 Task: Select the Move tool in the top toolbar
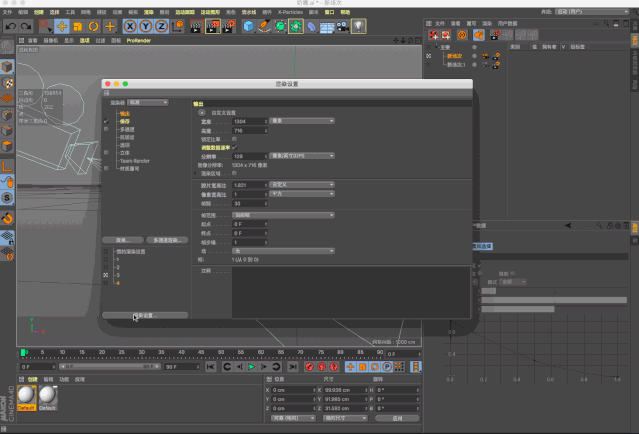pos(62,27)
